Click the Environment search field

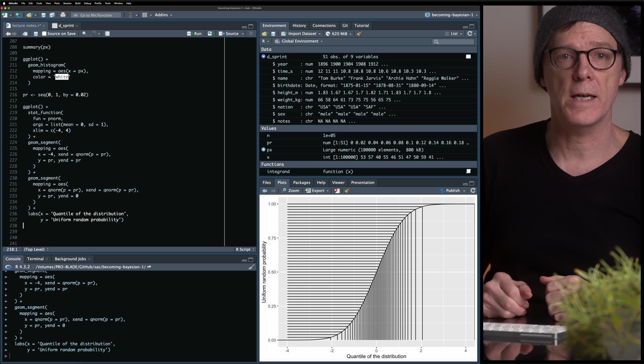point(453,42)
